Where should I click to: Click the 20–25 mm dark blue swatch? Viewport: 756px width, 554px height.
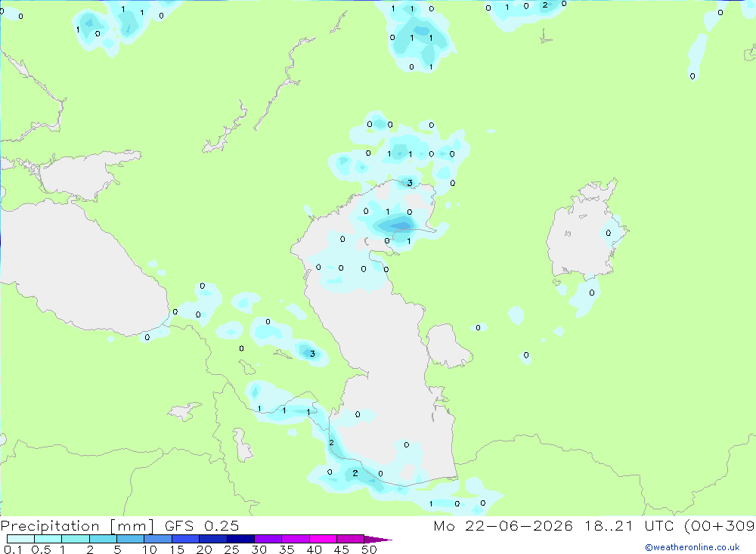(212, 539)
